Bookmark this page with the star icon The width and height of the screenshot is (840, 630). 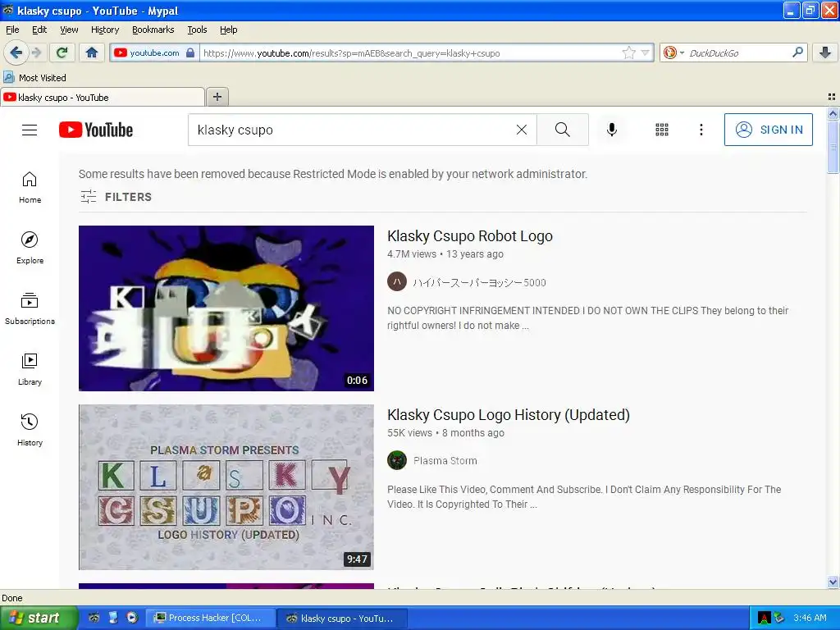(x=628, y=52)
